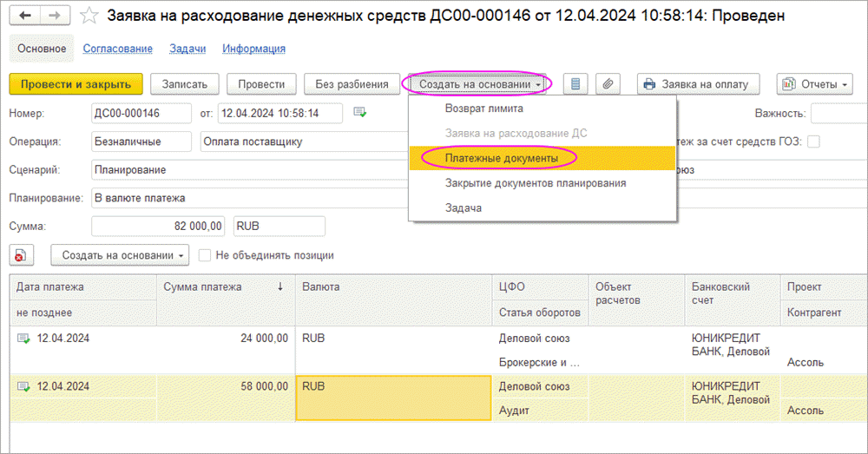Sort by the Сумма платежа column arrow

pos(279,286)
